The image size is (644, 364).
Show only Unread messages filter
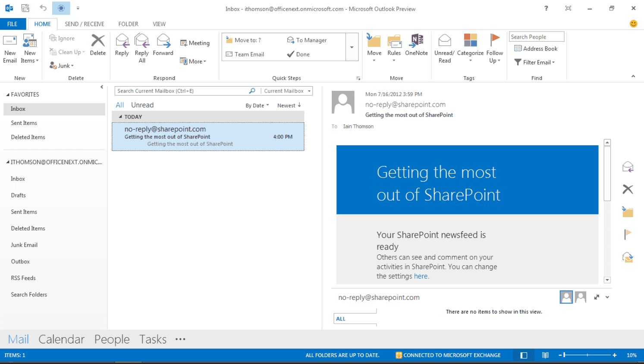[142, 105]
